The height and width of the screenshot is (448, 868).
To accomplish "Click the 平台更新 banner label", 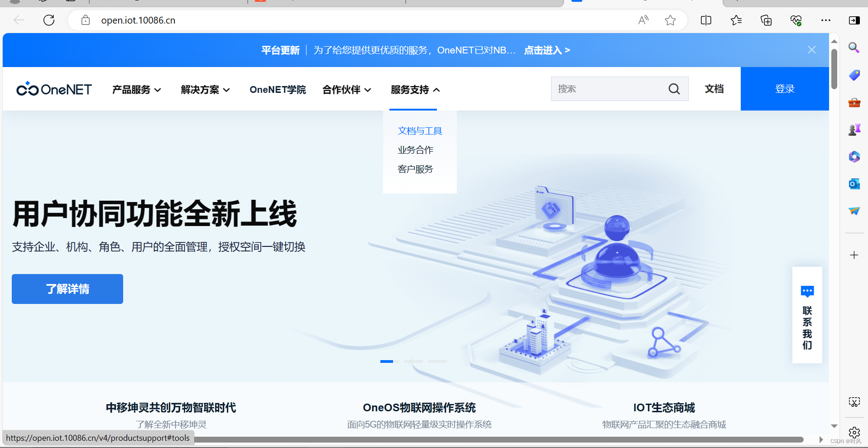I will [280, 50].
